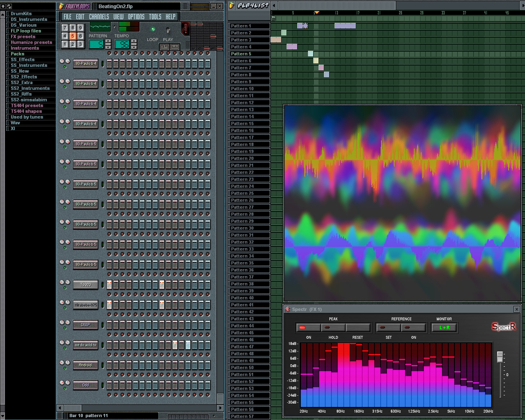The height and width of the screenshot is (420, 525).
Task: Toggle the Peak ON button in Spectr
Action: tap(308, 327)
